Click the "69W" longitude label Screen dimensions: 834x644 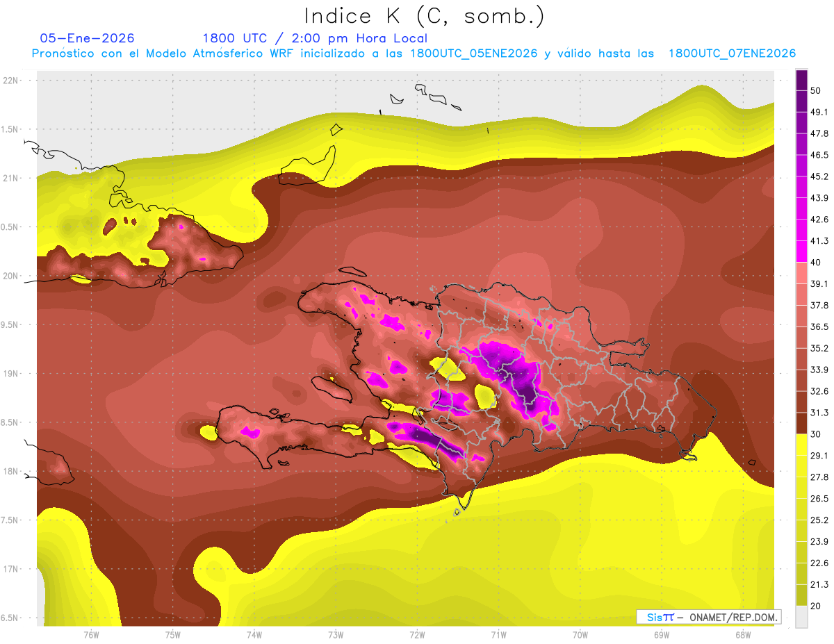point(662,635)
